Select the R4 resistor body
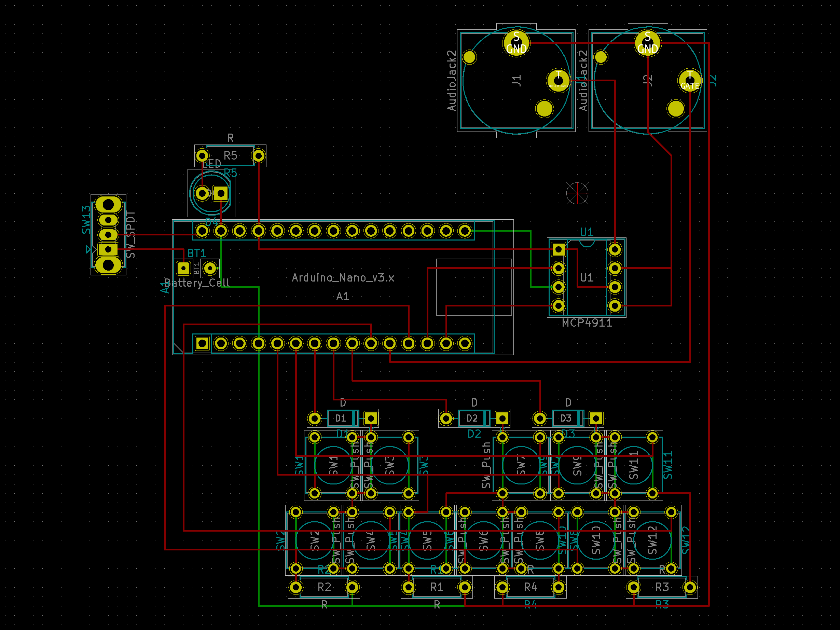This screenshot has height=630, width=840. pos(530,587)
